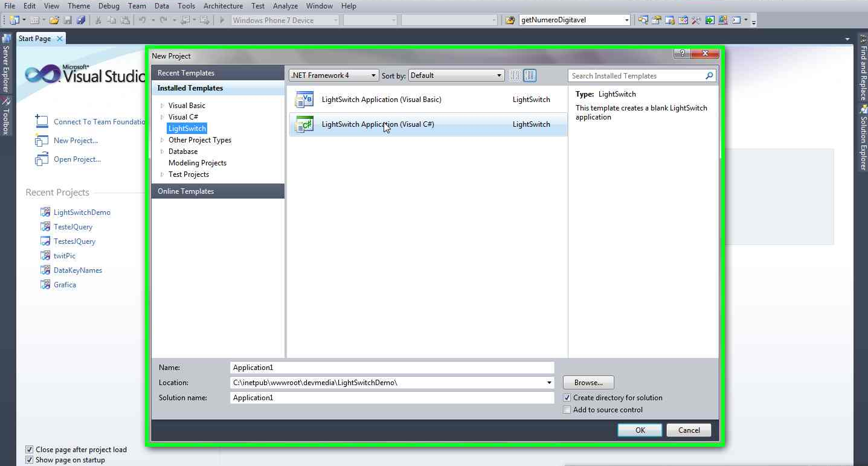Viewport: 868px width, 466px height.
Task: Click the small icons view button
Action: tap(515, 75)
